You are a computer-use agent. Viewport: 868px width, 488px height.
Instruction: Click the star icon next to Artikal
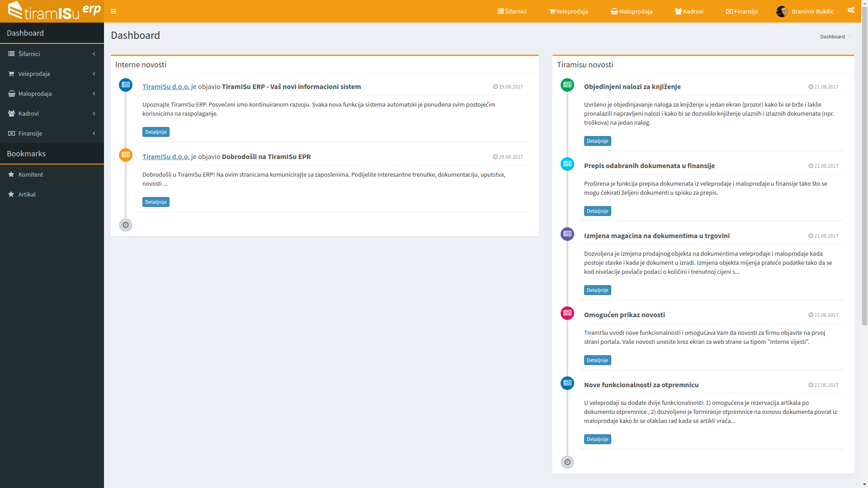(11, 194)
